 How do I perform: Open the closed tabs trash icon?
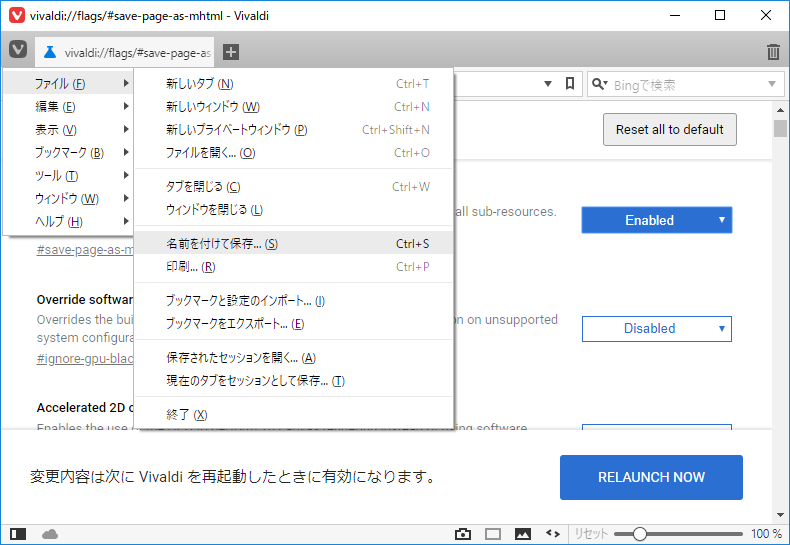click(x=773, y=52)
